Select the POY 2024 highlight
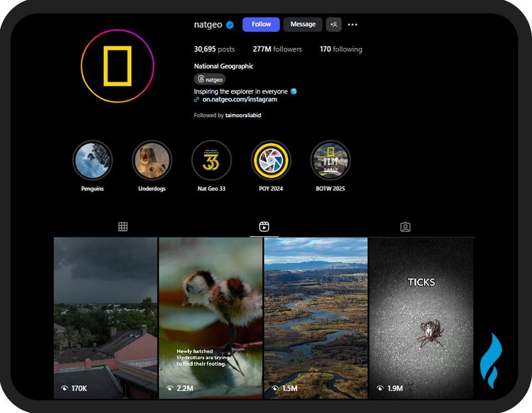532x413 pixels. (271, 160)
